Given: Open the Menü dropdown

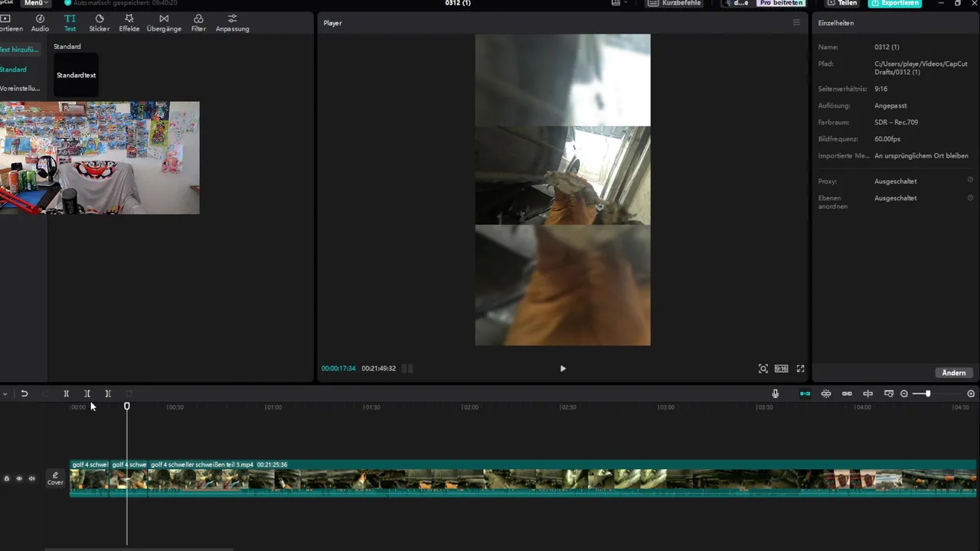Looking at the screenshot, I should click(35, 3).
